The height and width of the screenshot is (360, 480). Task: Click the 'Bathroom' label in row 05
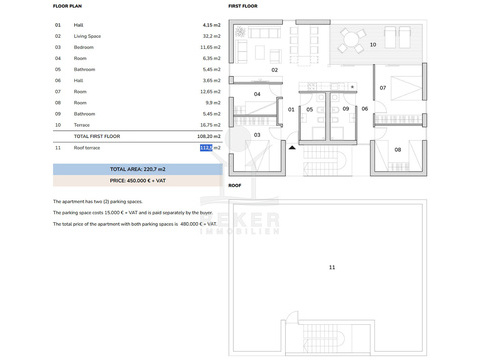tap(84, 69)
